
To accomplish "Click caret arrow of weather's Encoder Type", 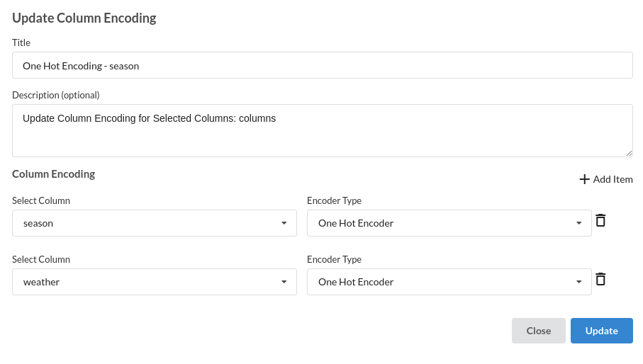I will click(578, 282).
